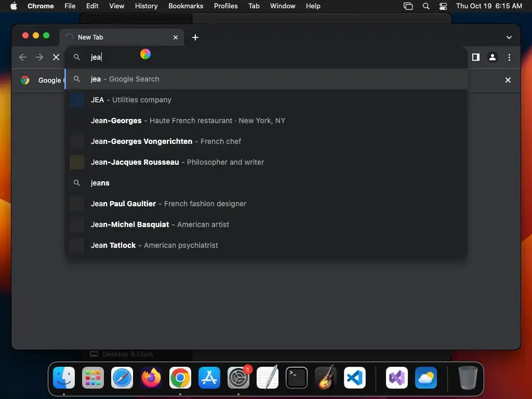
Task: Open the weather app from the Dock
Action: coord(426,378)
